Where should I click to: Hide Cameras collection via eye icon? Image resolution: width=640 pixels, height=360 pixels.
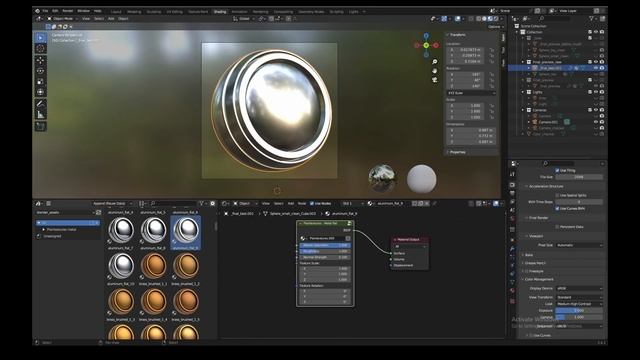pos(596,110)
